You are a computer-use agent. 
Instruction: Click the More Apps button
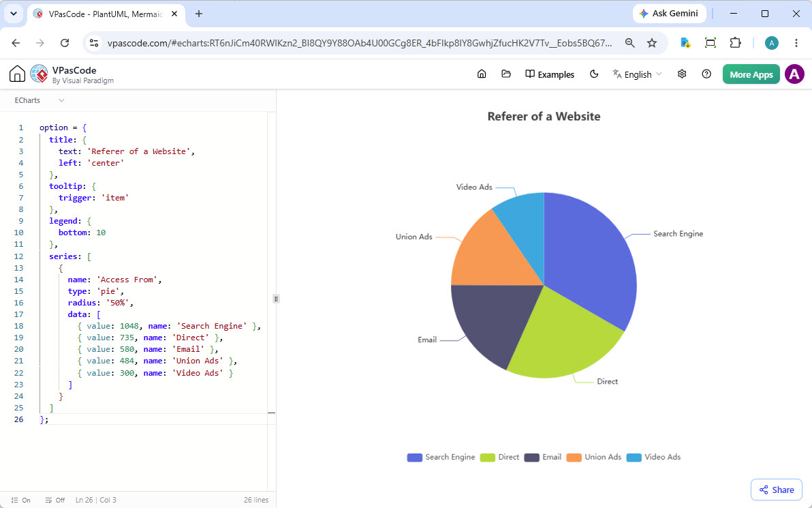click(751, 74)
